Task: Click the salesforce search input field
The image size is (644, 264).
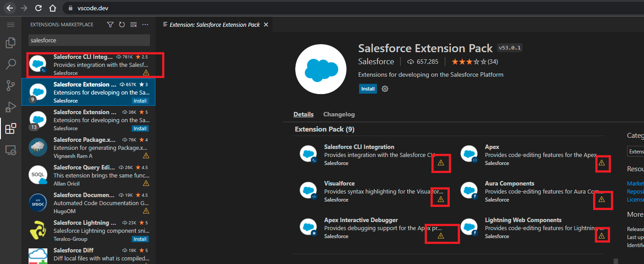Action: (x=89, y=40)
